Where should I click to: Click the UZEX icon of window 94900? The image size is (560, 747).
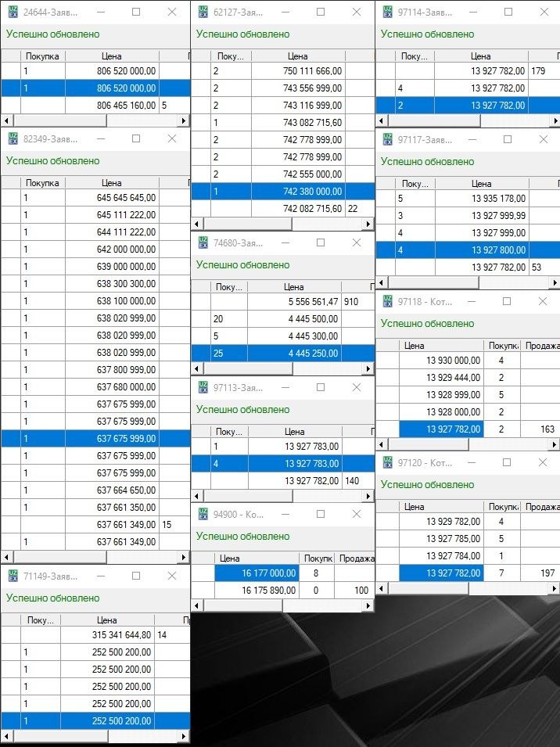point(203,515)
